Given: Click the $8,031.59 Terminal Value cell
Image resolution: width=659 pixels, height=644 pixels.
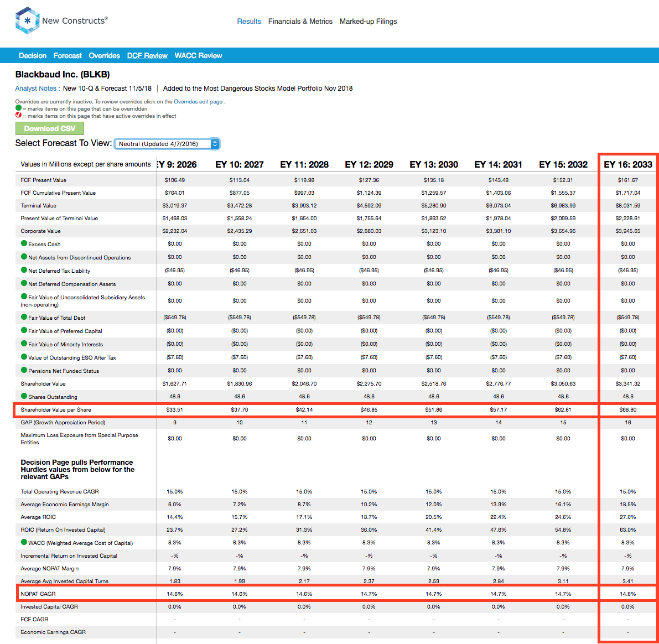Looking at the screenshot, I should (x=628, y=206).
